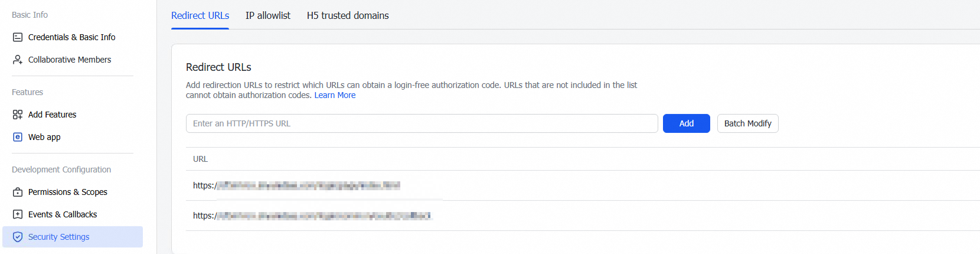
Task: Open the IP allowlist tab
Action: tap(268, 15)
